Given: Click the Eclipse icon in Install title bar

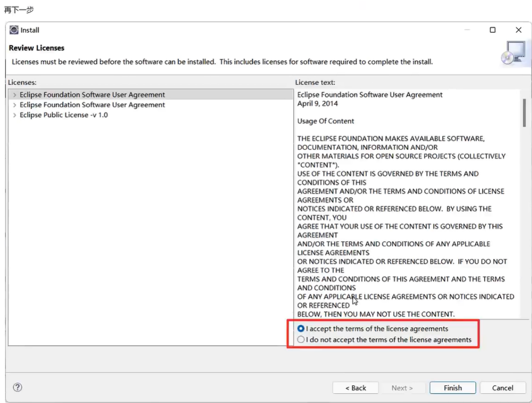Looking at the screenshot, I should pyautogui.click(x=14, y=30).
